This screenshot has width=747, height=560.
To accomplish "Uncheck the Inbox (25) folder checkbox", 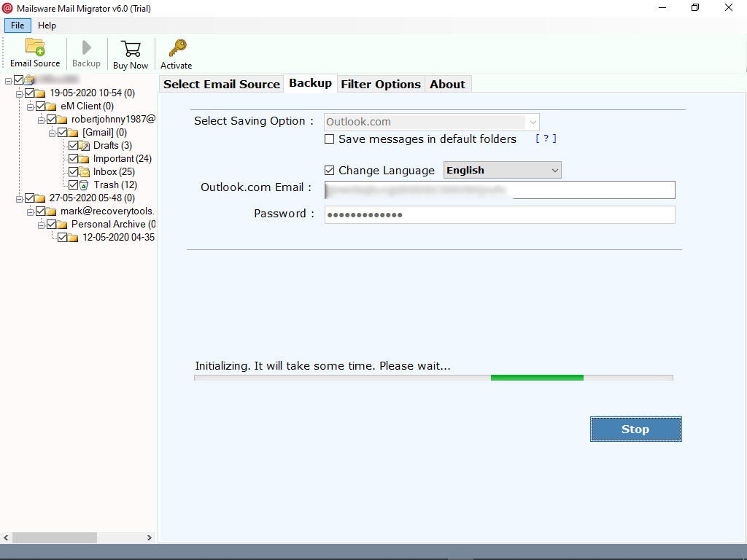I will pyautogui.click(x=73, y=171).
